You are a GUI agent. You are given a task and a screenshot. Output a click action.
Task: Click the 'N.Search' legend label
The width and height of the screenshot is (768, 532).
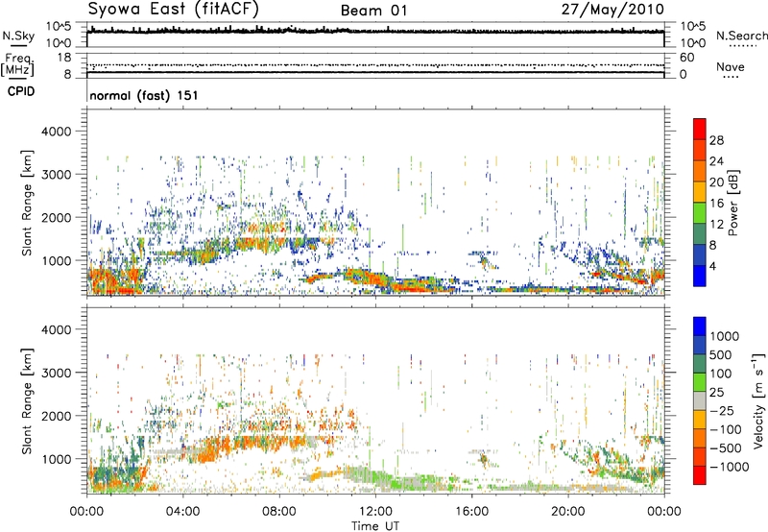click(741, 36)
